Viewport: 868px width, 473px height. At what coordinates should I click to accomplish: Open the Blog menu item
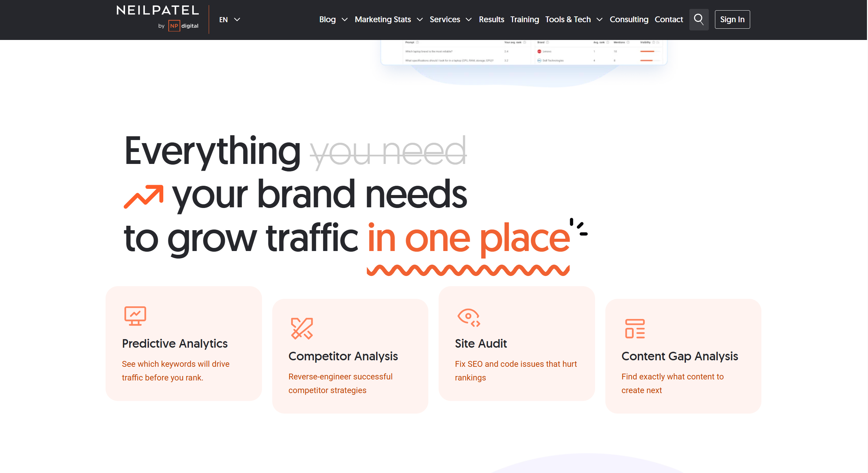point(328,19)
